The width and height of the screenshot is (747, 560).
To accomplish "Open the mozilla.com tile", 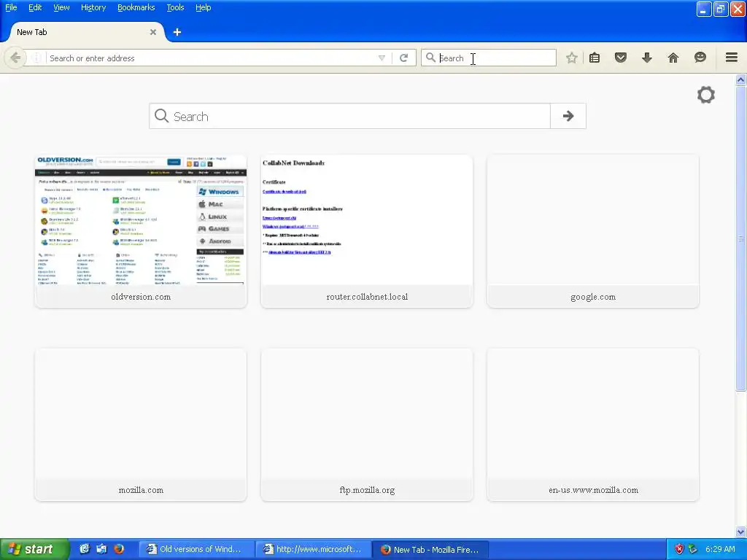I will click(141, 425).
